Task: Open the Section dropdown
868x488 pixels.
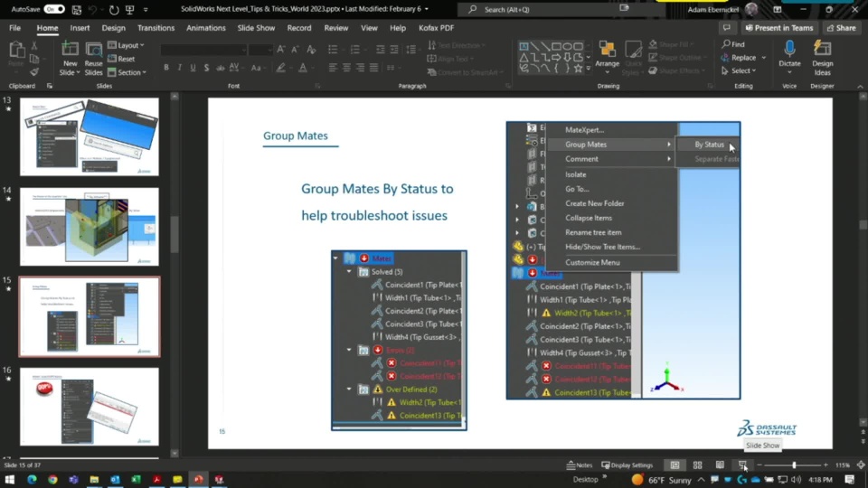Action: point(127,72)
